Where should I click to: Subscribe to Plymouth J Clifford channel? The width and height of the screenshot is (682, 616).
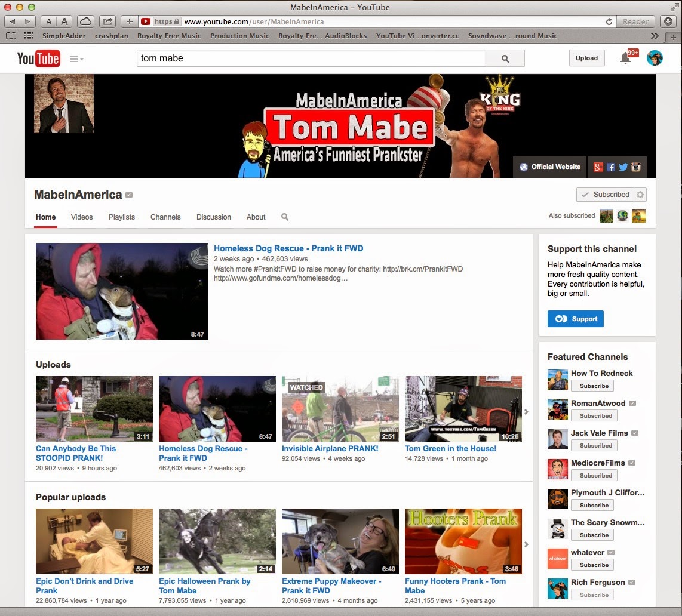(594, 505)
